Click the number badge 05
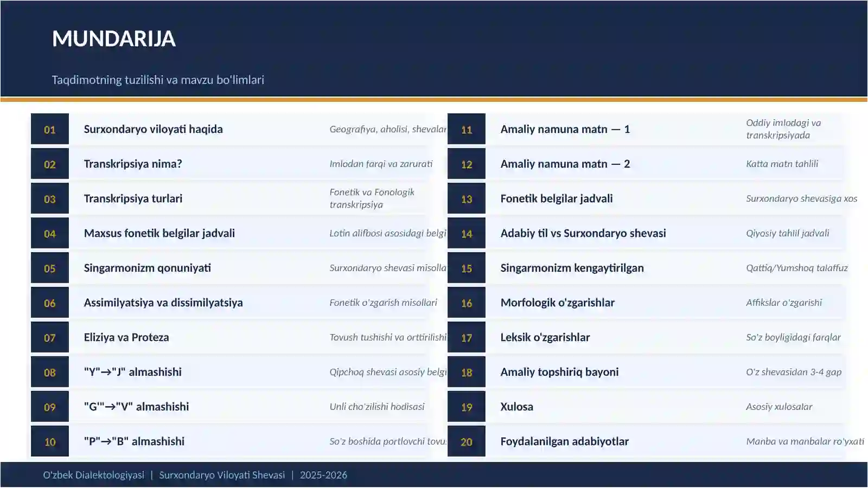Viewport: 868px width, 488px height. tap(50, 268)
